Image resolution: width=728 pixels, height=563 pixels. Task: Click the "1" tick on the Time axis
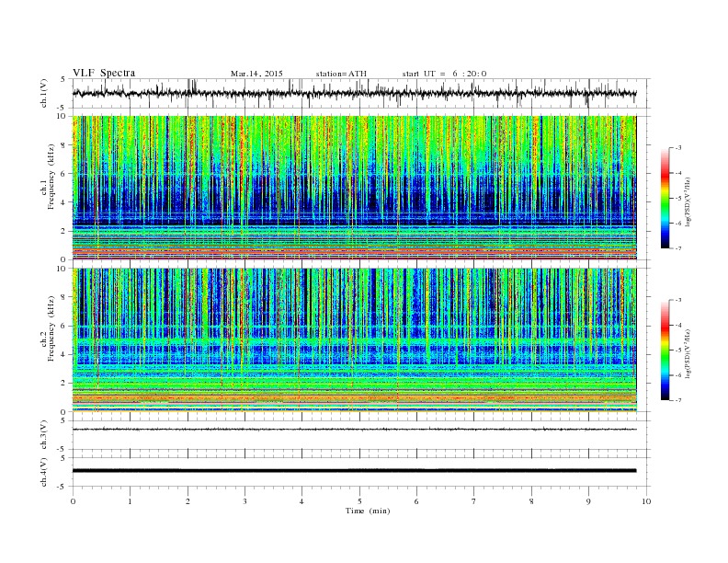click(x=130, y=501)
